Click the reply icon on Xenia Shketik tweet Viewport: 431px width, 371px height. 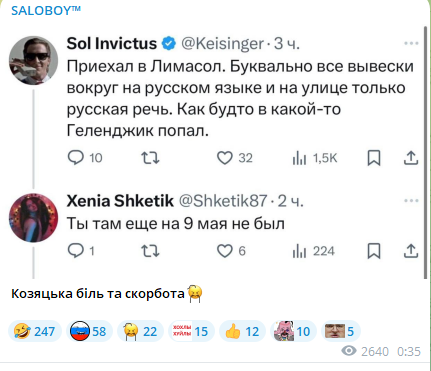76,251
